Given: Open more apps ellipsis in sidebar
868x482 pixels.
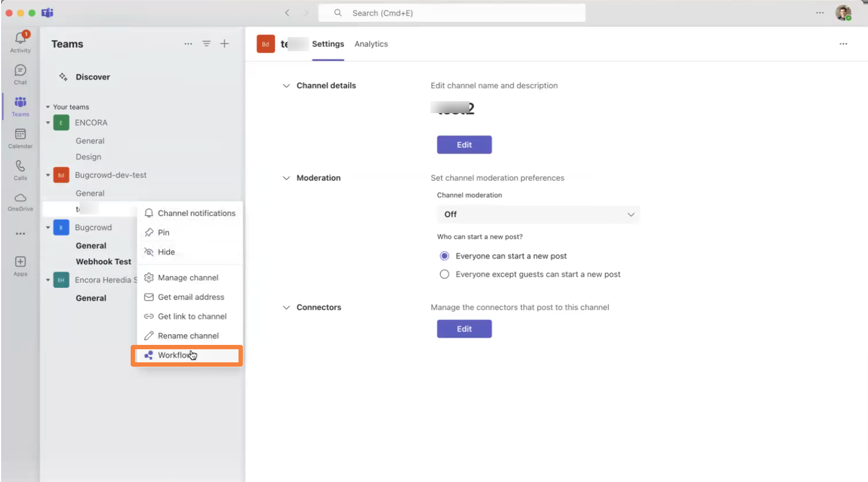Looking at the screenshot, I should click(20, 233).
